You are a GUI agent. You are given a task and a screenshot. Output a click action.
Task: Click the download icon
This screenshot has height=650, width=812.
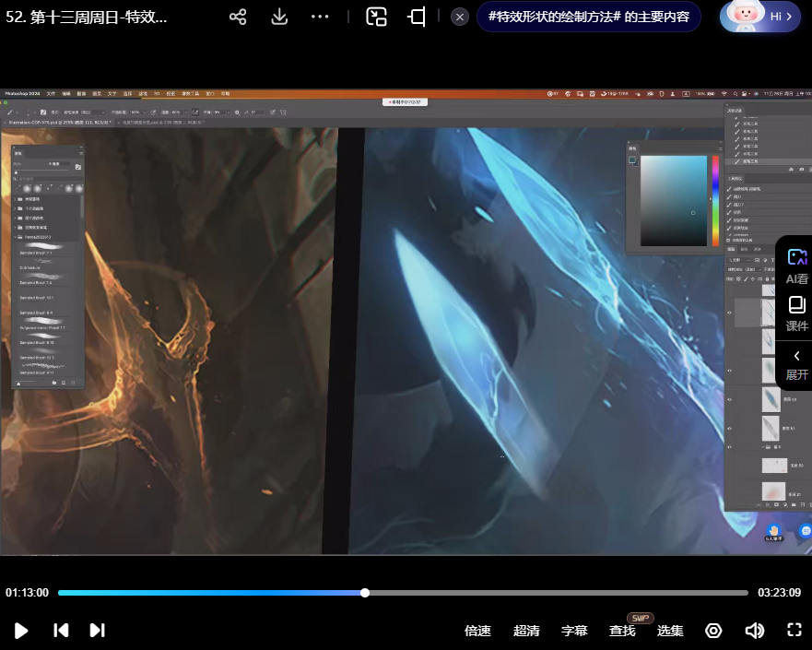pyautogui.click(x=279, y=17)
